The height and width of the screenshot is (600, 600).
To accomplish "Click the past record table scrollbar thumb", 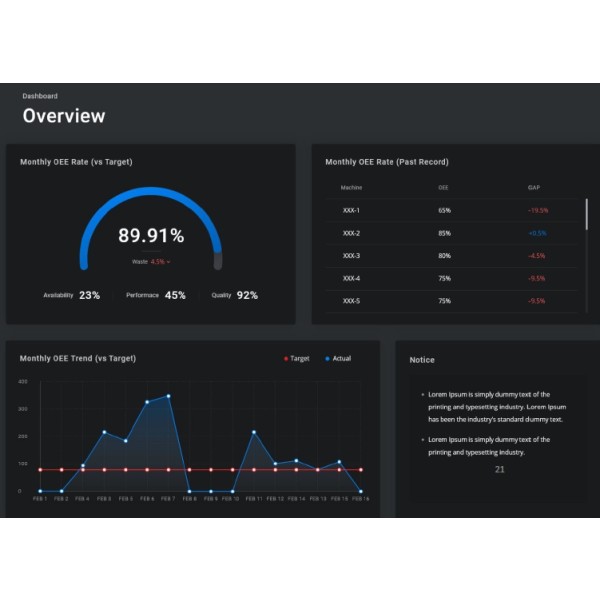I will (x=587, y=214).
